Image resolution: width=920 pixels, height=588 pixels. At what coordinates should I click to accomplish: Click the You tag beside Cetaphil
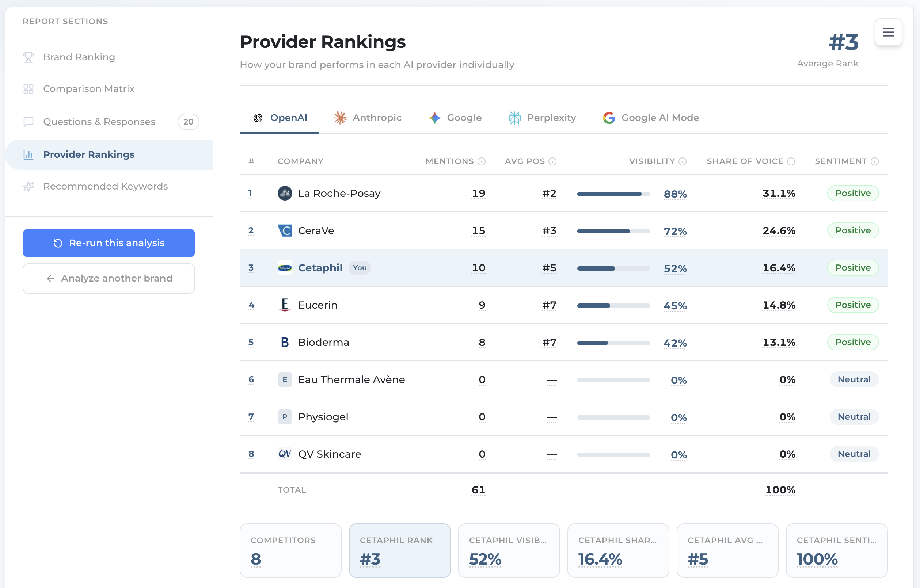[360, 268]
